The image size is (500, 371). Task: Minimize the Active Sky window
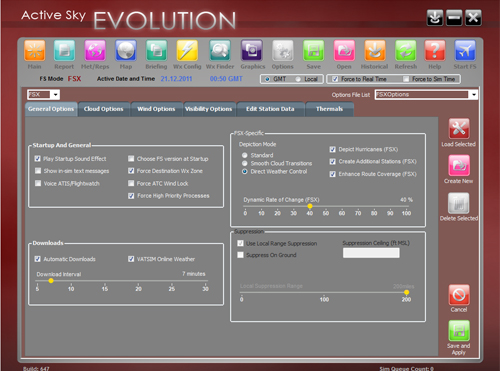[x=454, y=18]
